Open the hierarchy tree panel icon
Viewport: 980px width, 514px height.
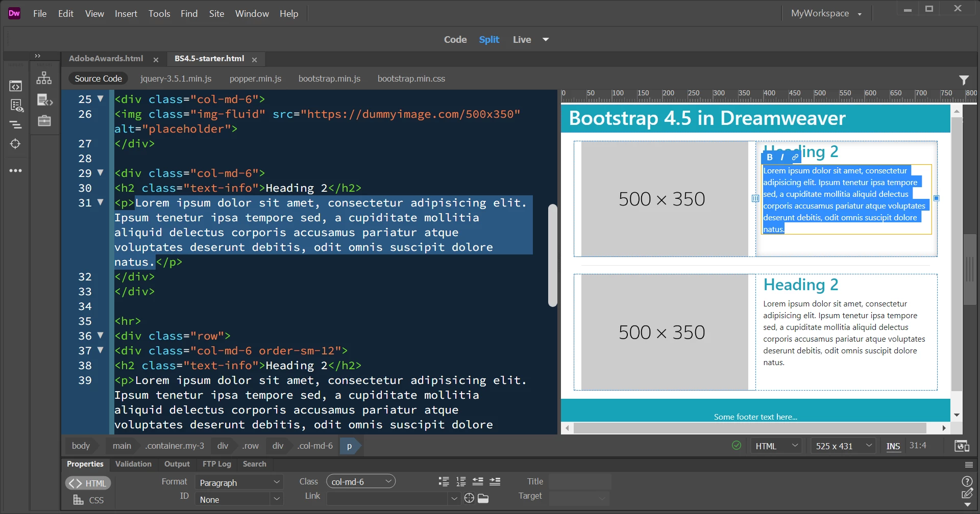click(44, 78)
